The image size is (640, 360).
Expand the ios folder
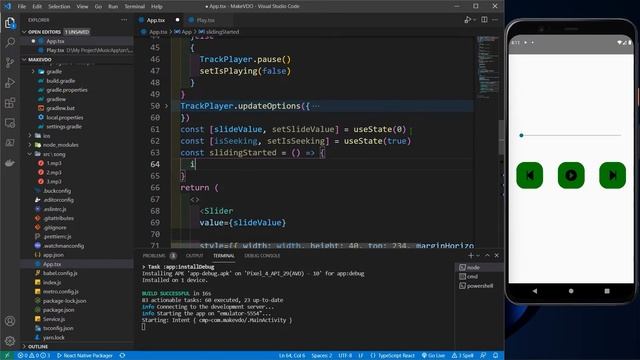tap(30, 136)
